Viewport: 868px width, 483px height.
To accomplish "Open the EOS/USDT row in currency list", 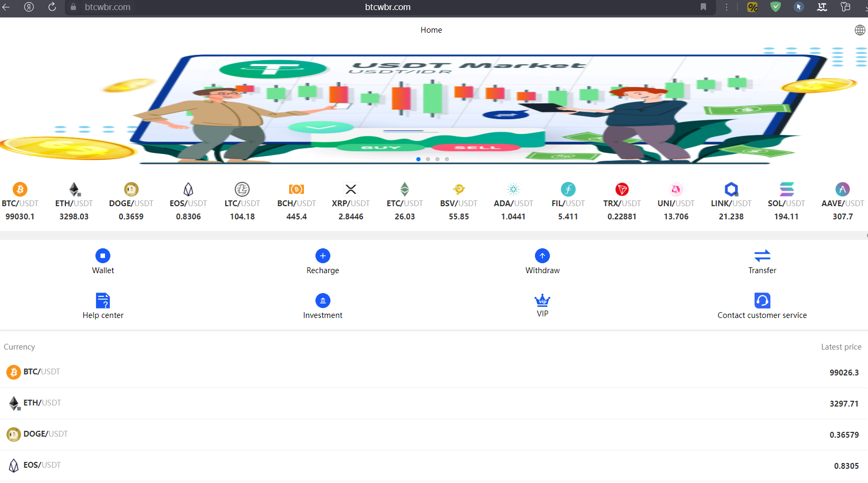I will (x=434, y=466).
